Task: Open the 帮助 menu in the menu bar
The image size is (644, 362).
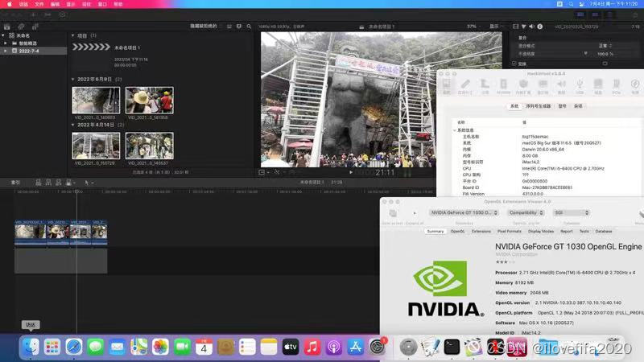Action: (x=118, y=4)
